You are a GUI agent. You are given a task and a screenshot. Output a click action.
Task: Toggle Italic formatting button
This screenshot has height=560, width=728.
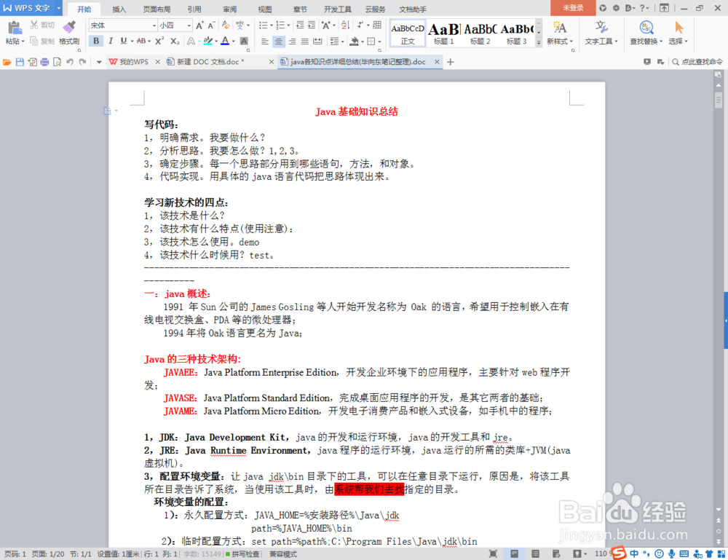tap(111, 41)
